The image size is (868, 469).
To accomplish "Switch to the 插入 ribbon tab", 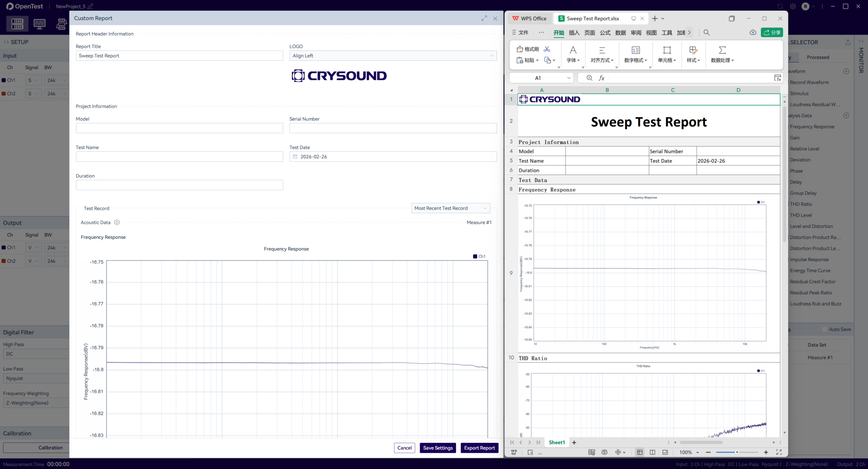I will tap(574, 33).
